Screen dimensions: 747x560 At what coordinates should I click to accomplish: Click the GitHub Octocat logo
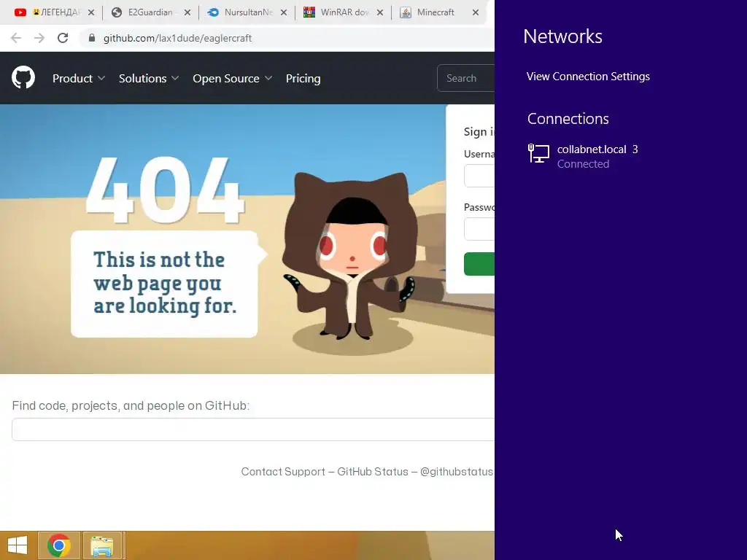point(23,77)
